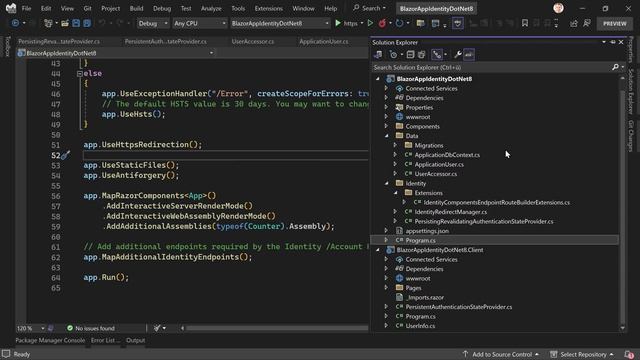Toggle the highlighted shield toolbar button

(458, 23)
